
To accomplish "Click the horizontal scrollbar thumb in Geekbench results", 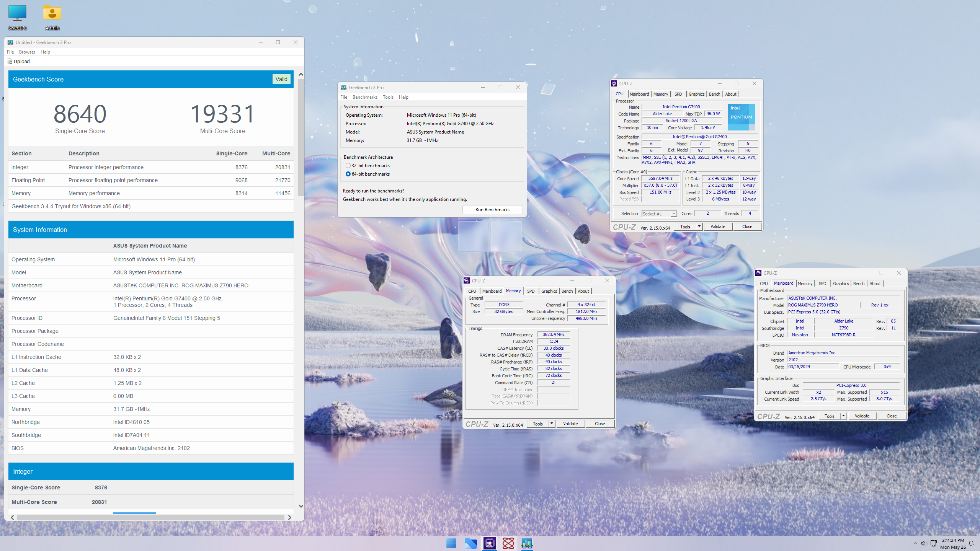I will coord(151,517).
